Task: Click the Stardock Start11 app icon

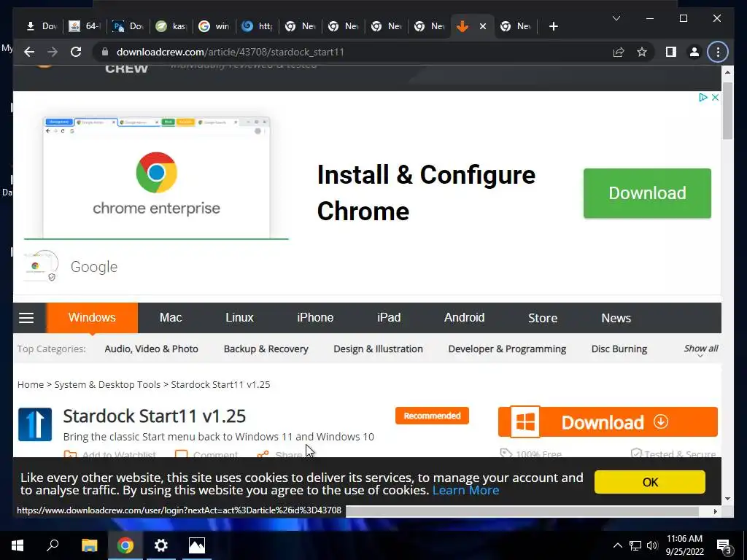Action: (35, 424)
